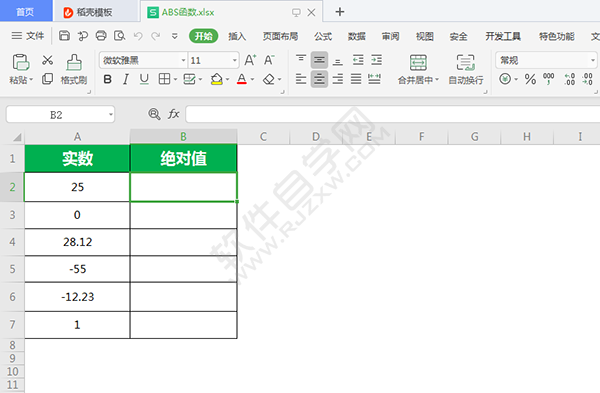The width and height of the screenshot is (600, 393).
Task: Open border style dropdown arrow
Action: (x=175, y=80)
